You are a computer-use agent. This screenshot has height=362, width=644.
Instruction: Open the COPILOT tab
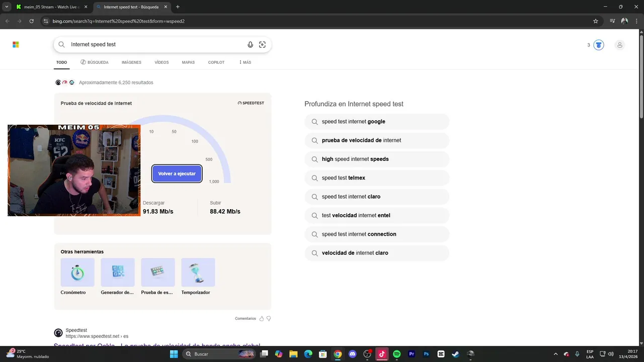[x=216, y=62]
